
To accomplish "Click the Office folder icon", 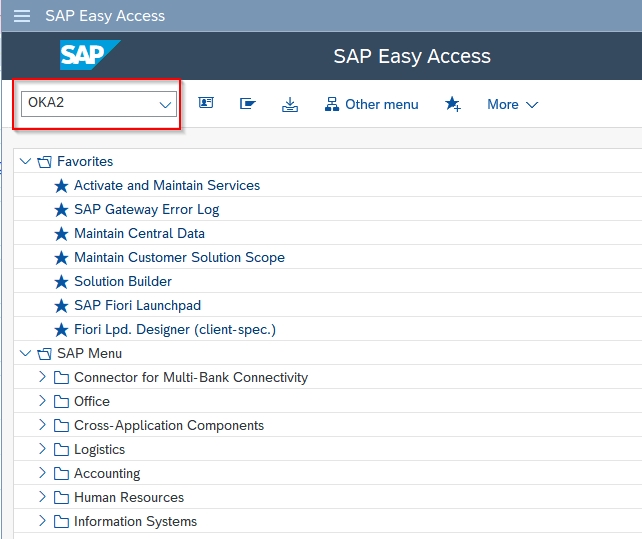I will click(61, 402).
